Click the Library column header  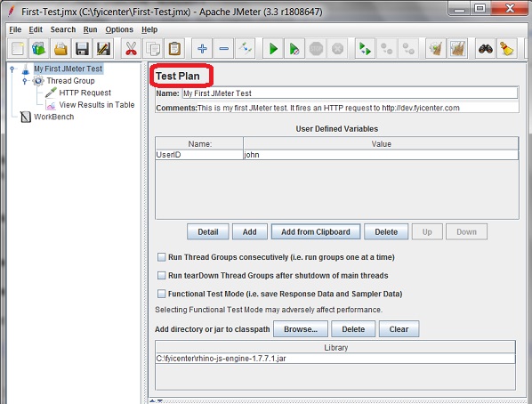[x=335, y=347]
